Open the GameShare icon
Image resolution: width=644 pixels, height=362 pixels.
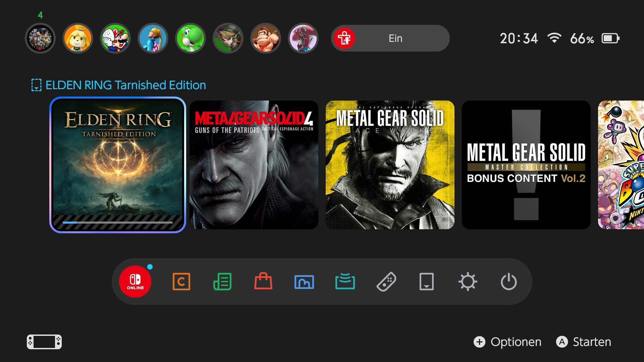345,281
